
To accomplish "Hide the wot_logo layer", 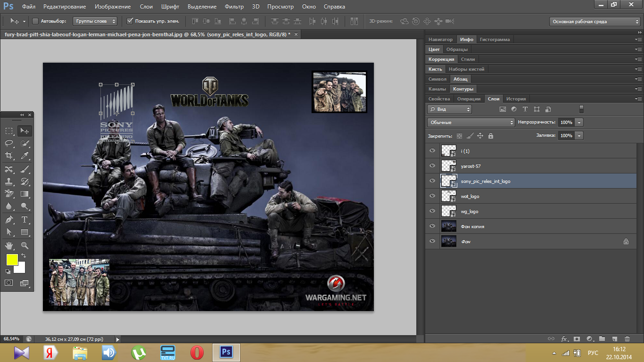I will pos(432,196).
